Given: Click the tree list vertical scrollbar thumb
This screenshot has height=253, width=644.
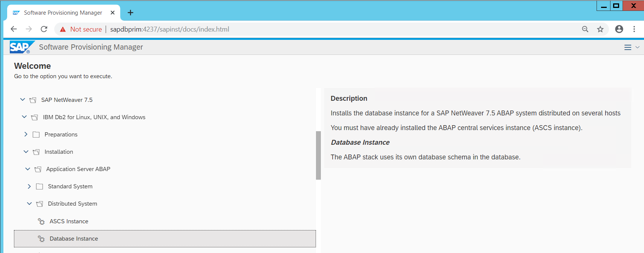Looking at the screenshot, I should (318, 155).
